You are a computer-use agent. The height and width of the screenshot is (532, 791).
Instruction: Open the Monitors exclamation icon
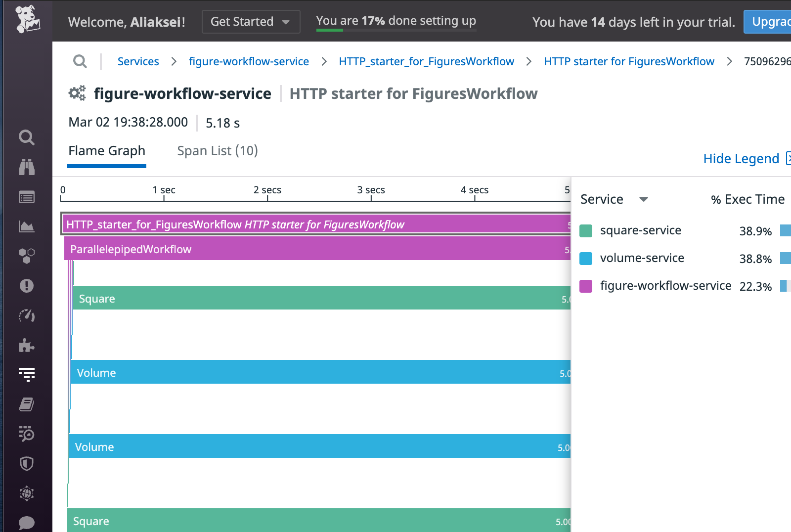point(27,286)
